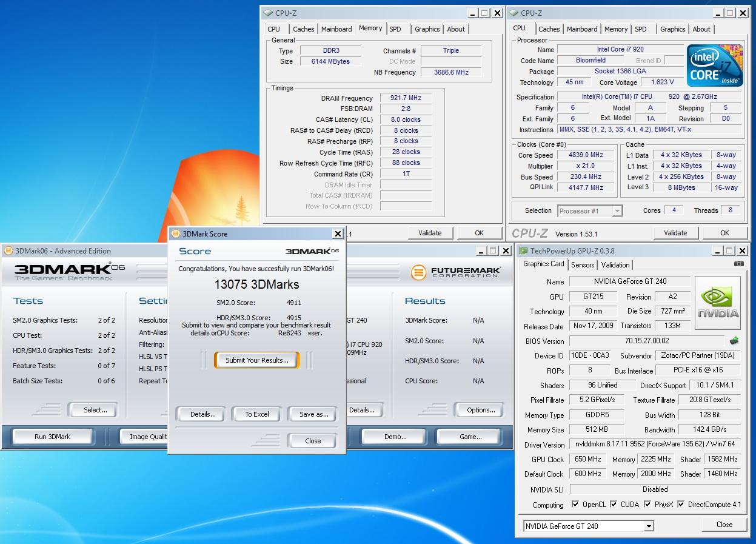Viewport: 756px width, 544px height.
Task: Click the Futuremark Corporation logo
Action: pos(455,272)
